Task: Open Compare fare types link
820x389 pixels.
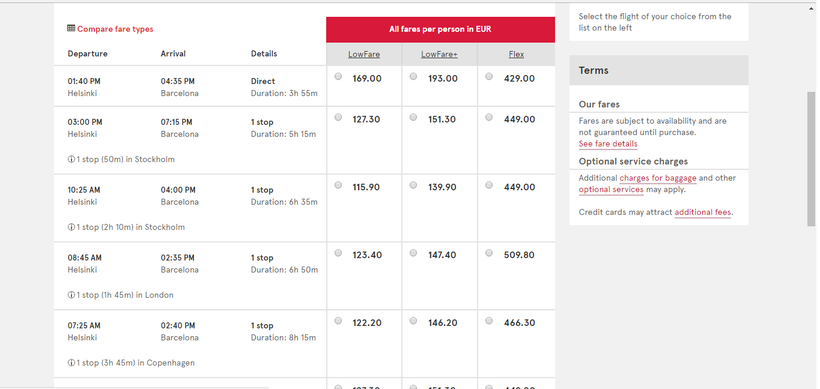Action: click(x=115, y=29)
